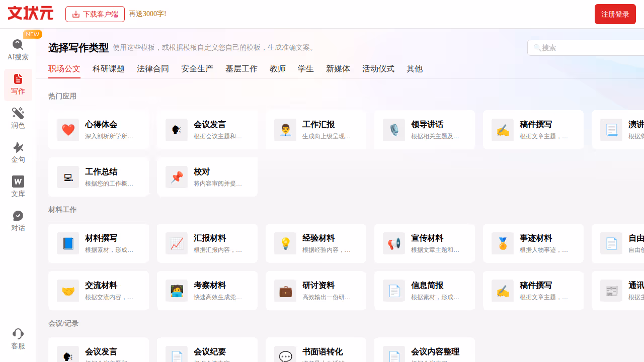Open the 会议纪要 template card
This screenshot has height=362, width=644.
click(x=207, y=350)
